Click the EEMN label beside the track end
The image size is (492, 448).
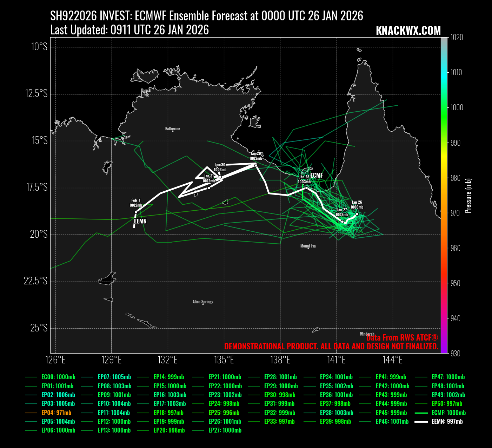pos(140,221)
